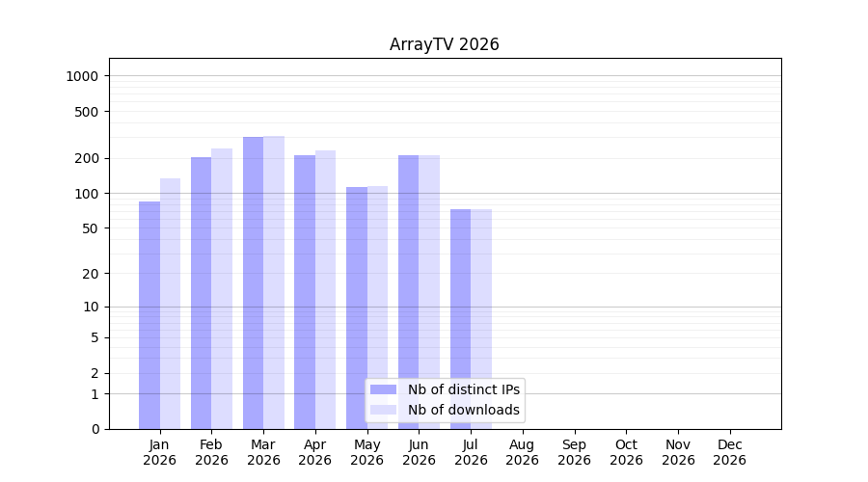The height and width of the screenshot is (482, 868).
Task: Click the Jan 2026 distinct IPs bar
Action: click(x=149, y=315)
